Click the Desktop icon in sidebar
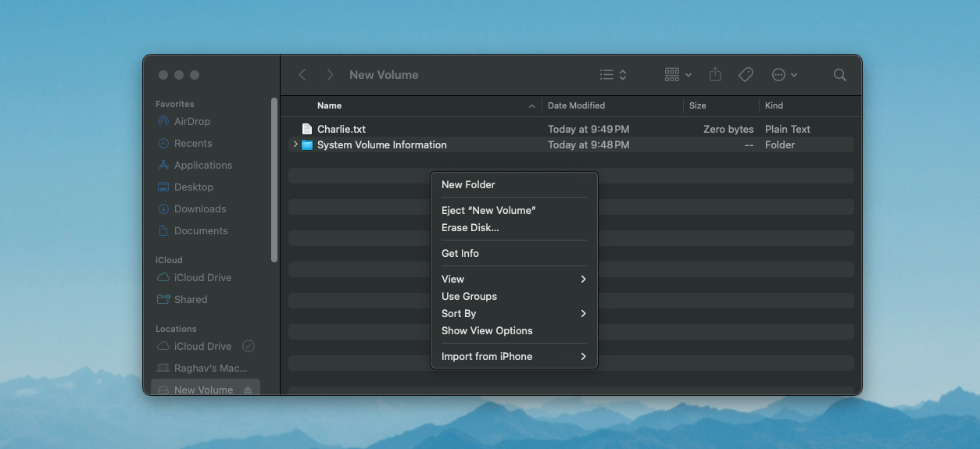980x449 pixels. click(163, 187)
